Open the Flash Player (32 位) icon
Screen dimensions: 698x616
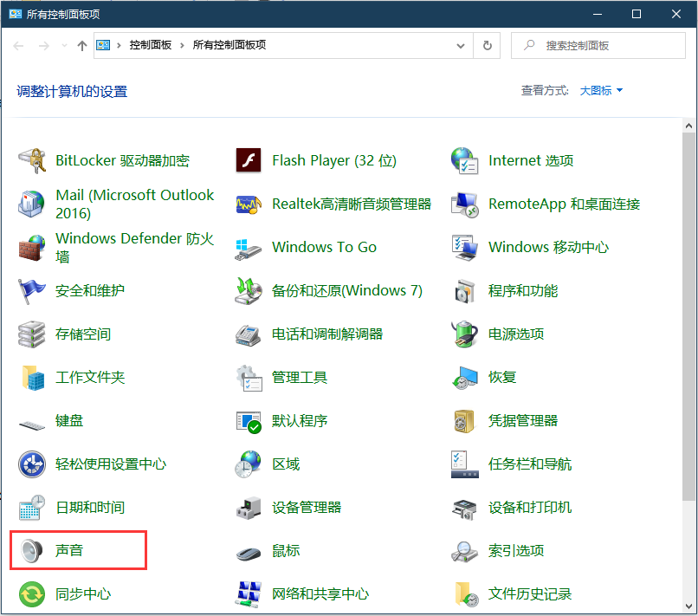[x=249, y=160]
